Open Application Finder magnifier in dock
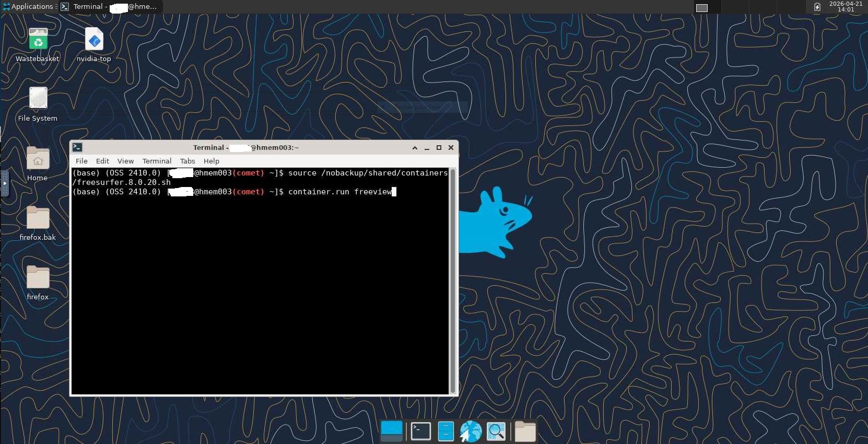Viewport: 868px width, 444px height. (x=496, y=431)
